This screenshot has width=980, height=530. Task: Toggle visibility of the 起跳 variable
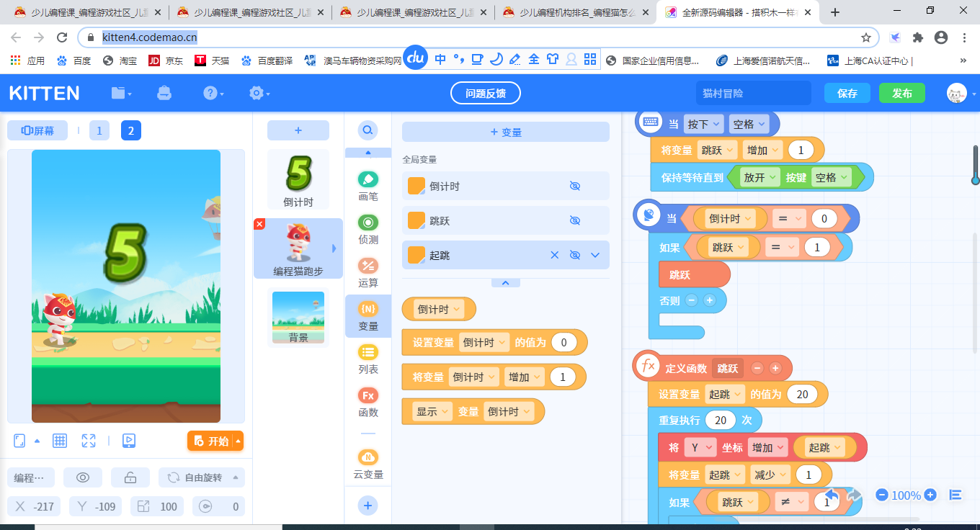point(575,255)
